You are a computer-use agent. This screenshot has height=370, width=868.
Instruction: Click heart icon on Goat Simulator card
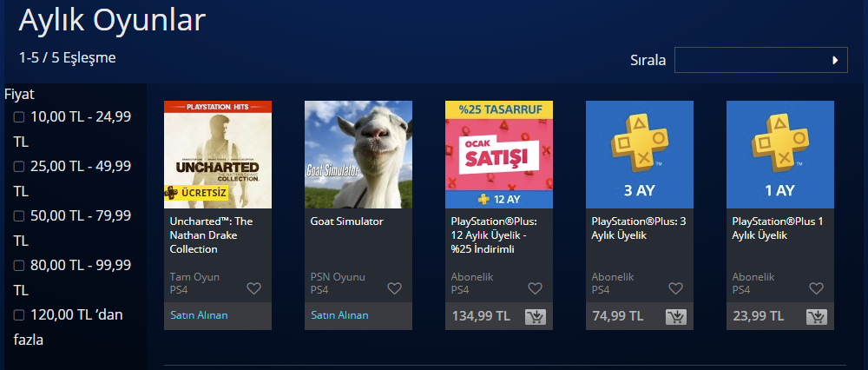(394, 288)
